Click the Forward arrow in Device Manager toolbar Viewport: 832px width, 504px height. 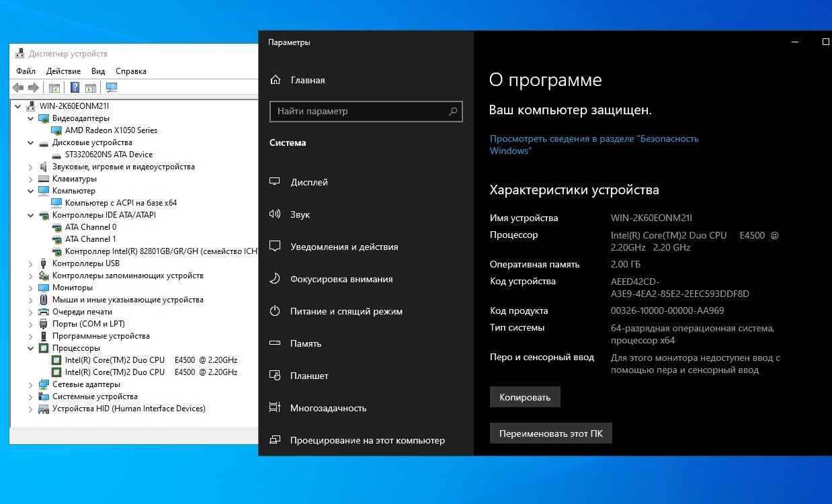pyautogui.click(x=33, y=88)
